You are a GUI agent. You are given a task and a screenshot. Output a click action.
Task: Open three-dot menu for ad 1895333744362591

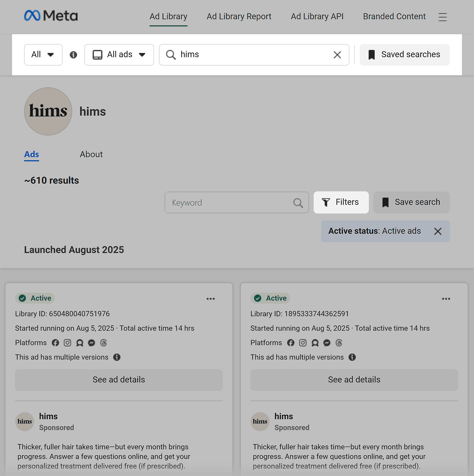click(446, 299)
